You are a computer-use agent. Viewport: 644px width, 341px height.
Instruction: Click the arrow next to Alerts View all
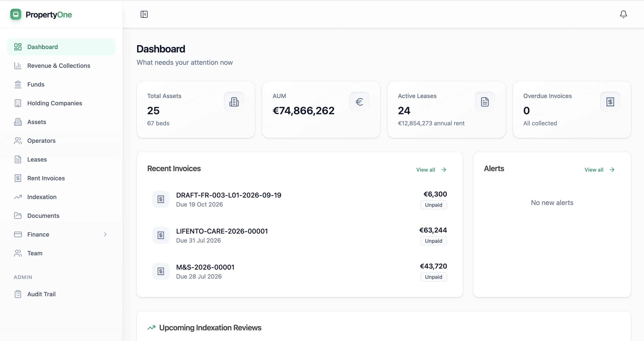pyautogui.click(x=612, y=170)
